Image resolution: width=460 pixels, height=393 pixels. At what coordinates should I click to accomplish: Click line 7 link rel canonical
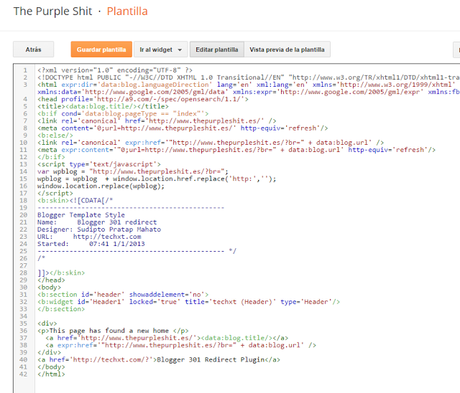click(157, 121)
